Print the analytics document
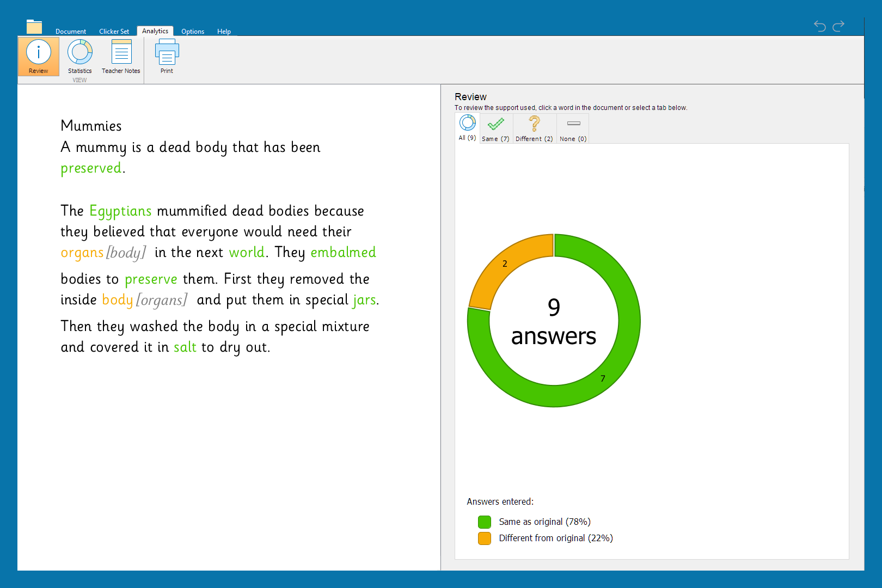882x588 pixels. tap(167, 56)
